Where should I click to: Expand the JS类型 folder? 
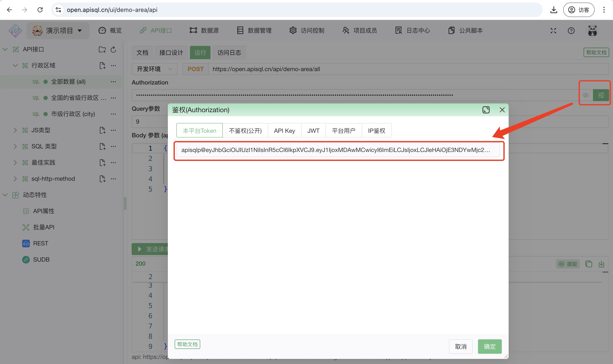(x=15, y=130)
